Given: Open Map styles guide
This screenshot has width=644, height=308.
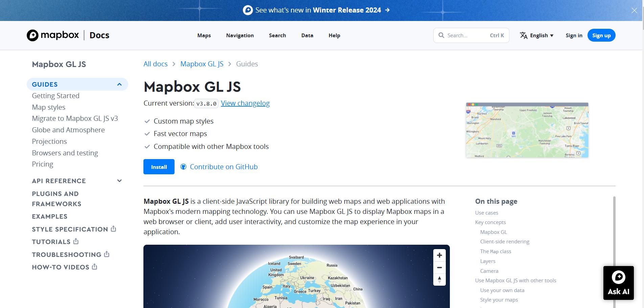Looking at the screenshot, I should (49, 107).
